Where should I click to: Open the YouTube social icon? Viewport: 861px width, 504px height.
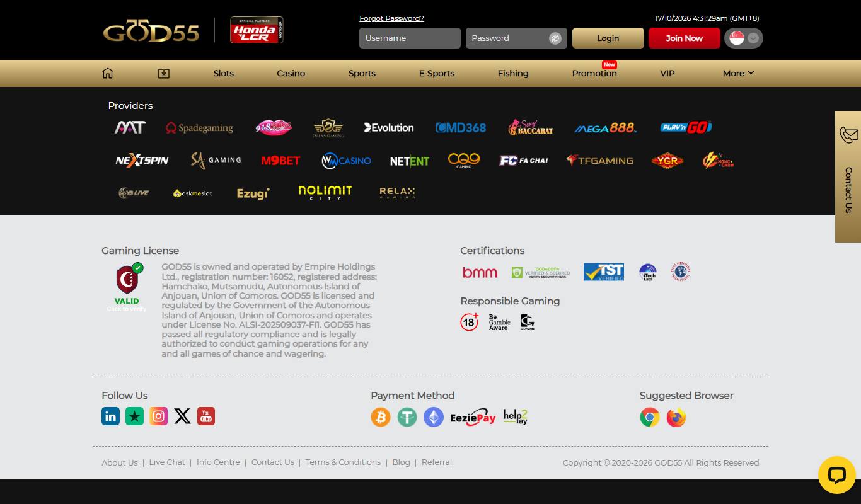point(206,416)
